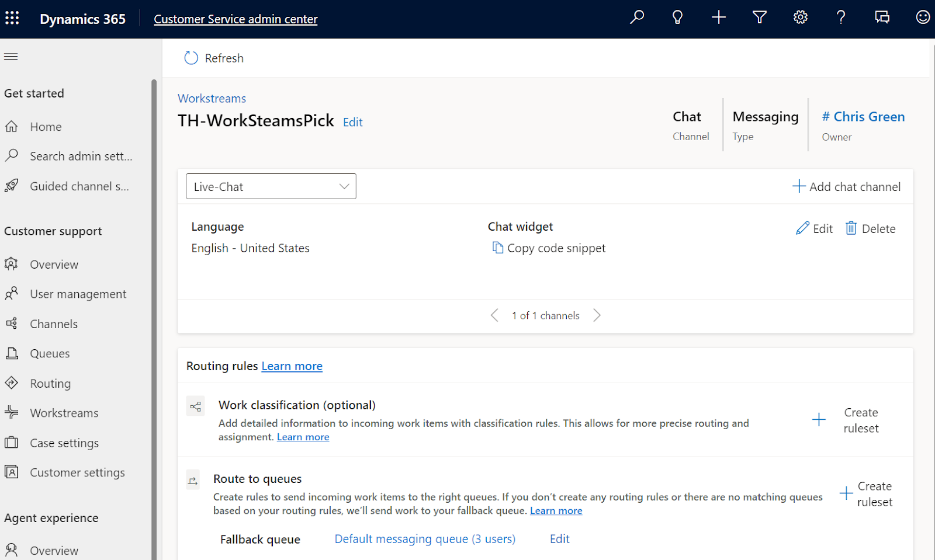Click the '1 of 1 channels' pager text
935x560 pixels.
point(546,315)
